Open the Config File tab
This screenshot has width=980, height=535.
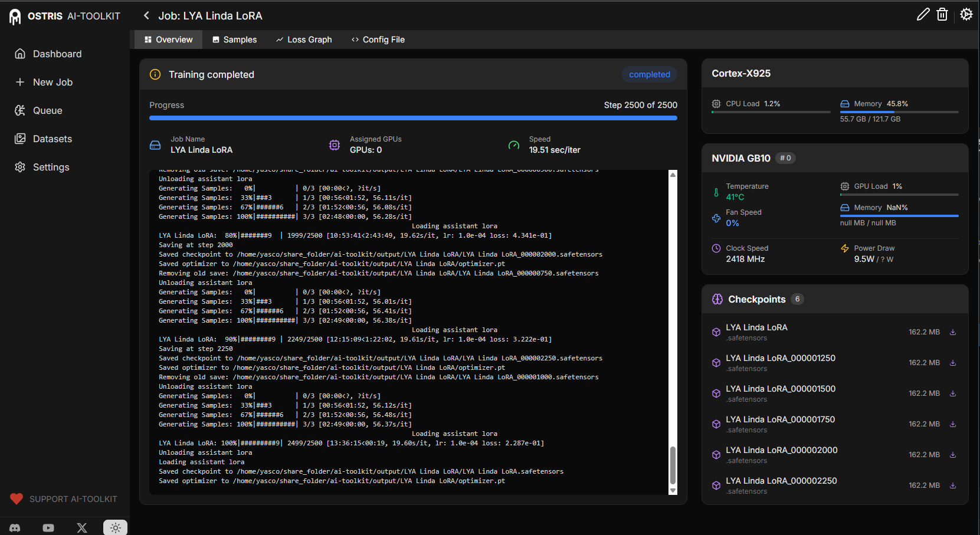[378, 40]
